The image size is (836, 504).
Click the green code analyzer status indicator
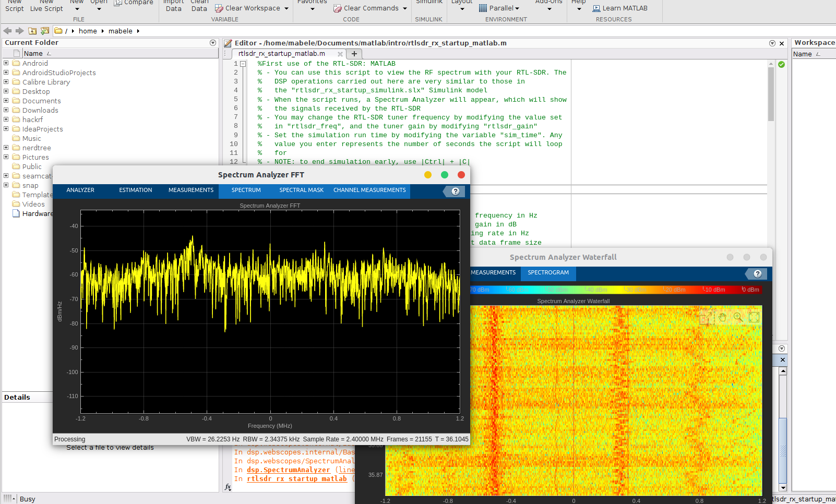pos(781,65)
